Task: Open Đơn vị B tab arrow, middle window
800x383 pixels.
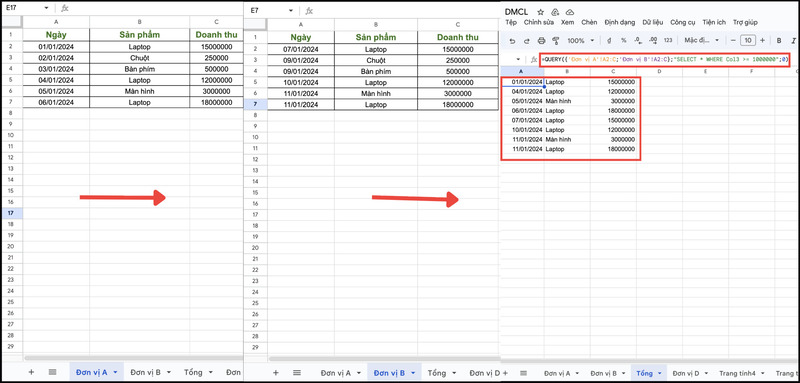Action: (x=413, y=373)
